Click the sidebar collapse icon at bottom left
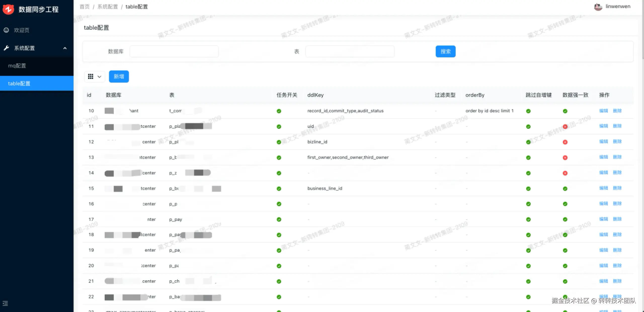Image resolution: width=644 pixels, height=312 pixels. pyautogui.click(x=5, y=303)
